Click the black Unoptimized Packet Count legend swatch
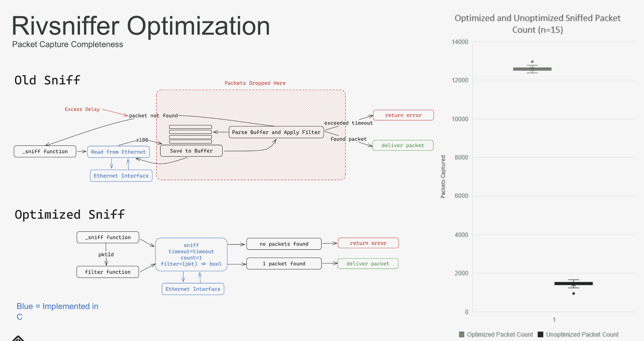The width and height of the screenshot is (644, 341). point(540,334)
